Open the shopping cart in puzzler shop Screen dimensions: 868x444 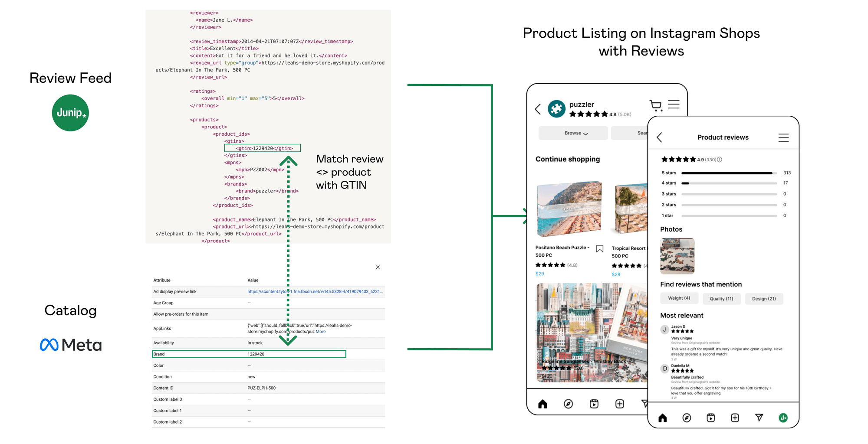[x=656, y=105]
